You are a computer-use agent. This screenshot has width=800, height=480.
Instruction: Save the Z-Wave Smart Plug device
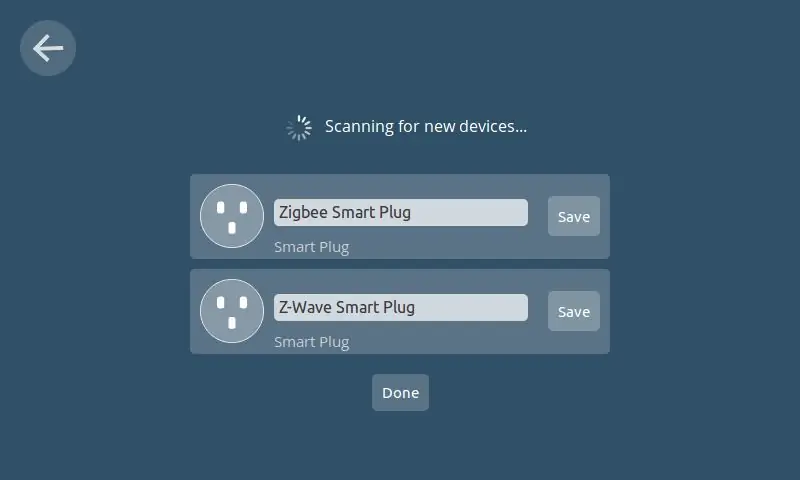click(x=573, y=311)
